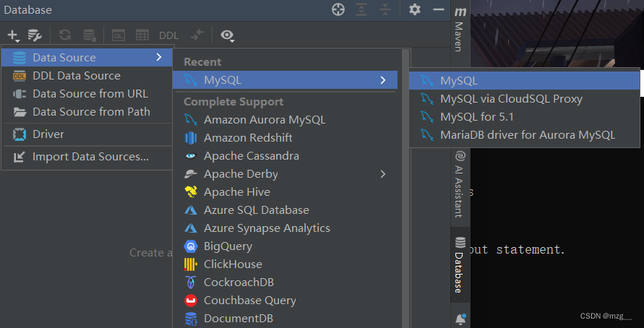
Task: Select ClickHouse data source
Action: (285, 264)
